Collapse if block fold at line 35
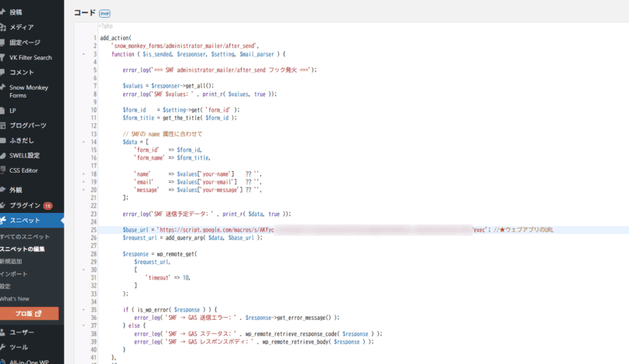Image resolution: width=629 pixels, height=364 pixels. pos(84,310)
